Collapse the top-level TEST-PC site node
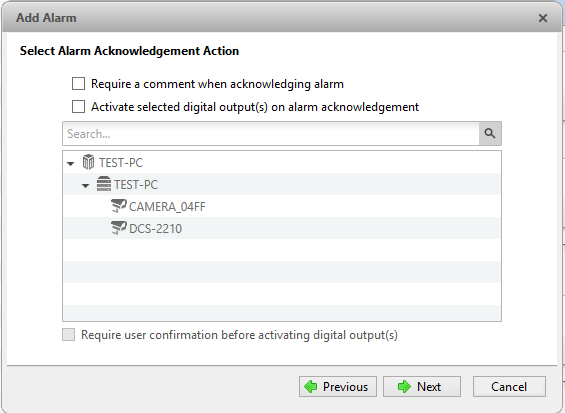This screenshot has width=565, height=413. [x=71, y=164]
